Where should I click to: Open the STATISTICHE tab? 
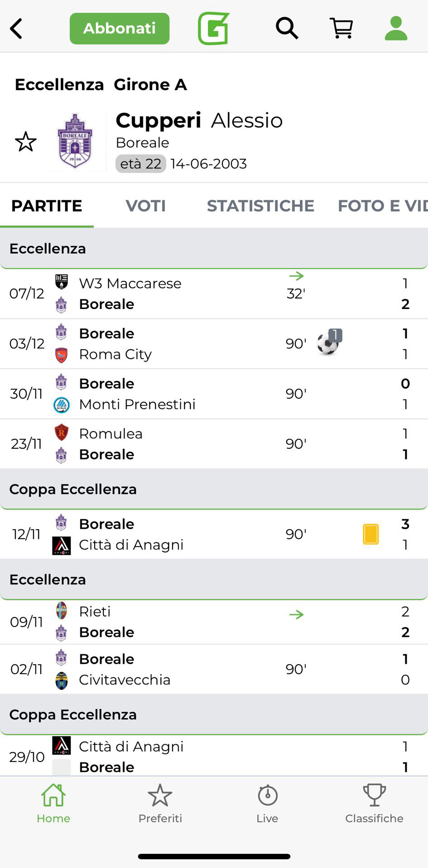(260, 206)
